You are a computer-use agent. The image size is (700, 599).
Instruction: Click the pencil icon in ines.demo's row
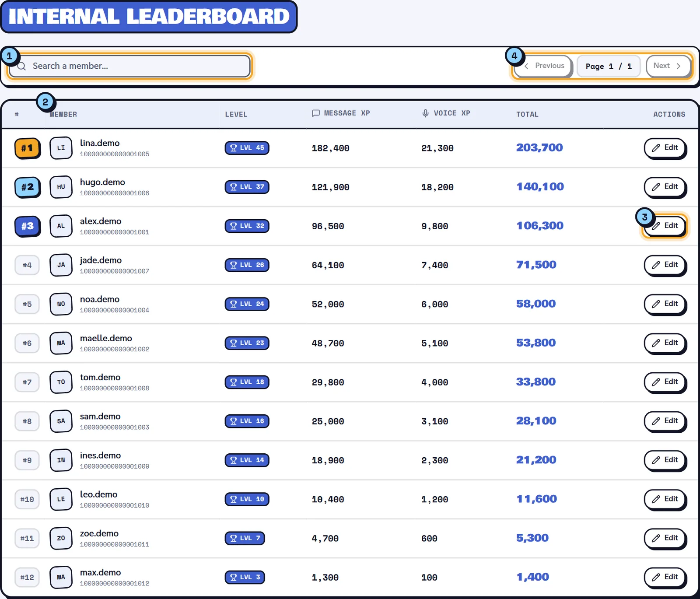coord(656,460)
